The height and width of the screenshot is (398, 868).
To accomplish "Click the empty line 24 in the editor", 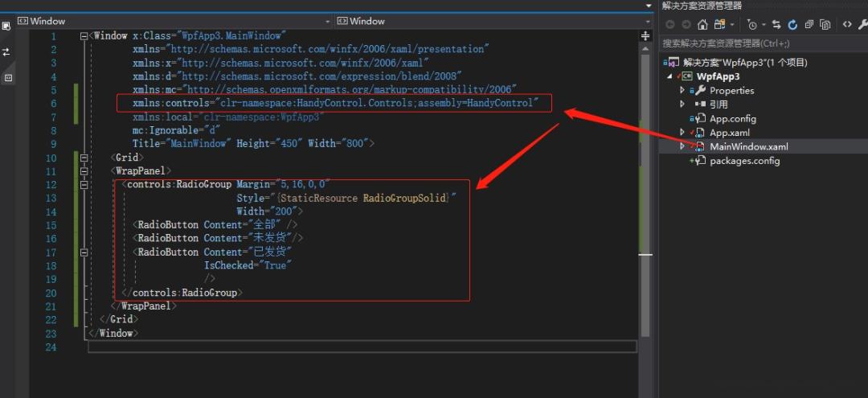I will pos(362,347).
